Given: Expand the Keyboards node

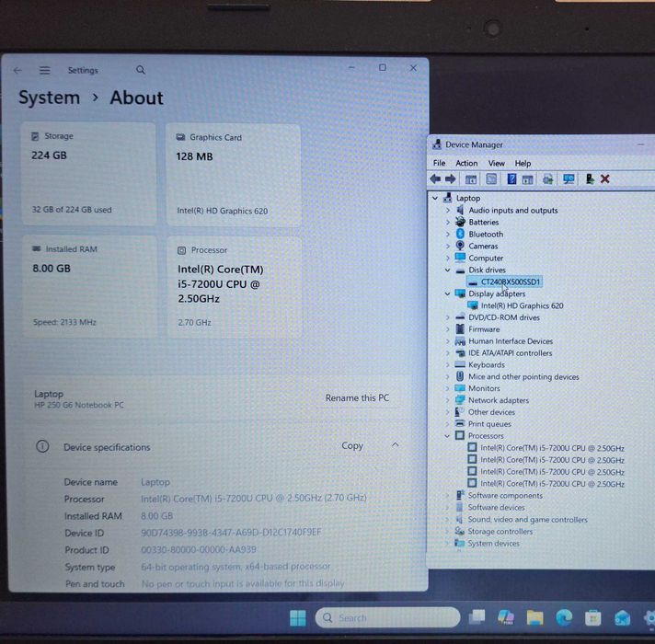Looking at the screenshot, I should coord(447,364).
